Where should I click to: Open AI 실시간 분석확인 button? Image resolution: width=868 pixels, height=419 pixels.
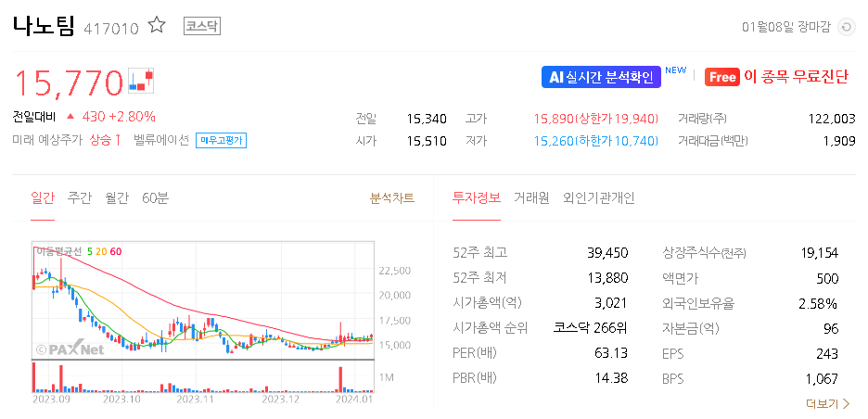pyautogui.click(x=601, y=77)
